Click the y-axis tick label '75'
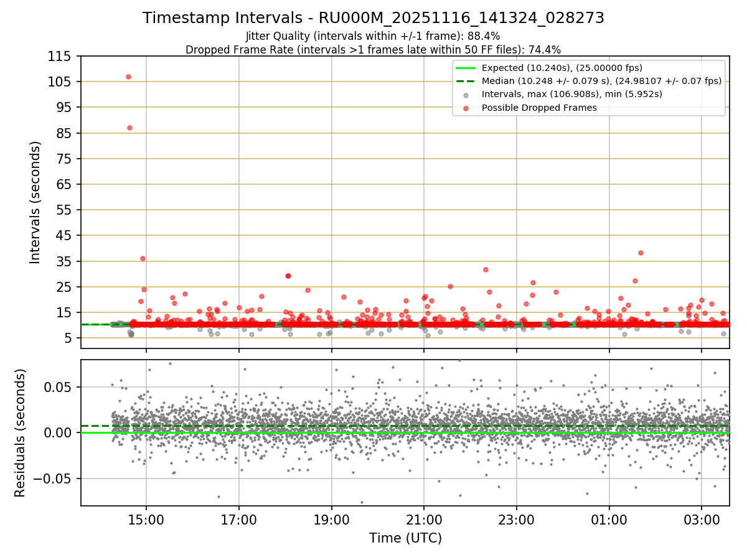 (x=63, y=159)
